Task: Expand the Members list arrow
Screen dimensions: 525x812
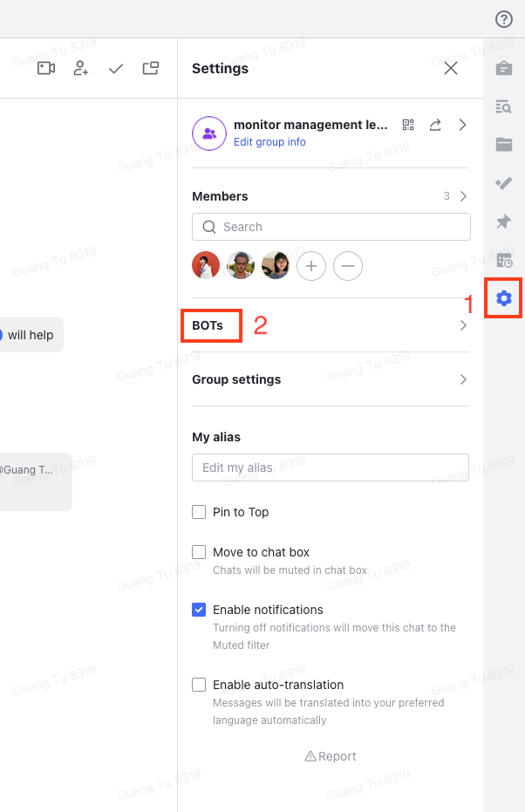Action: tap(463, 196)
